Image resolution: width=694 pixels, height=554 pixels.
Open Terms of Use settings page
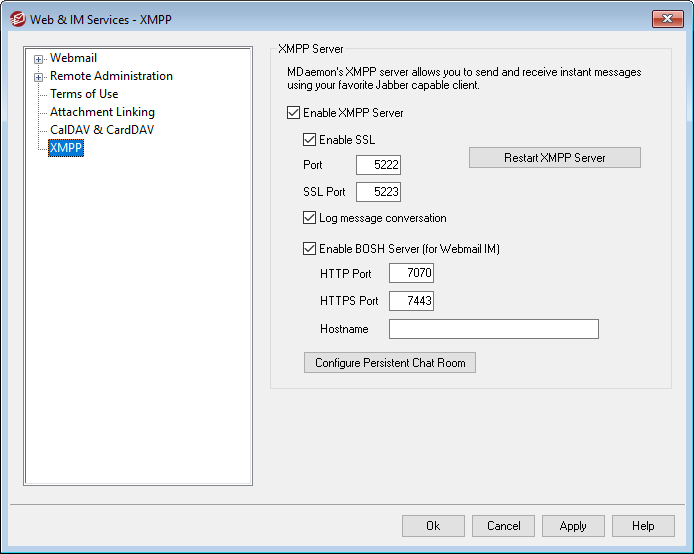pyautogui.click(x=84, y=94)
